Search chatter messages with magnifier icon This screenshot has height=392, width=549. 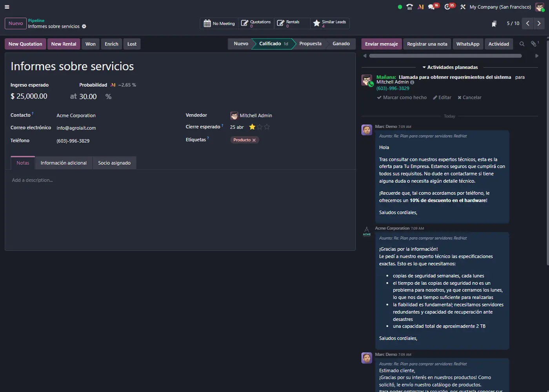[x=522, y=44]
